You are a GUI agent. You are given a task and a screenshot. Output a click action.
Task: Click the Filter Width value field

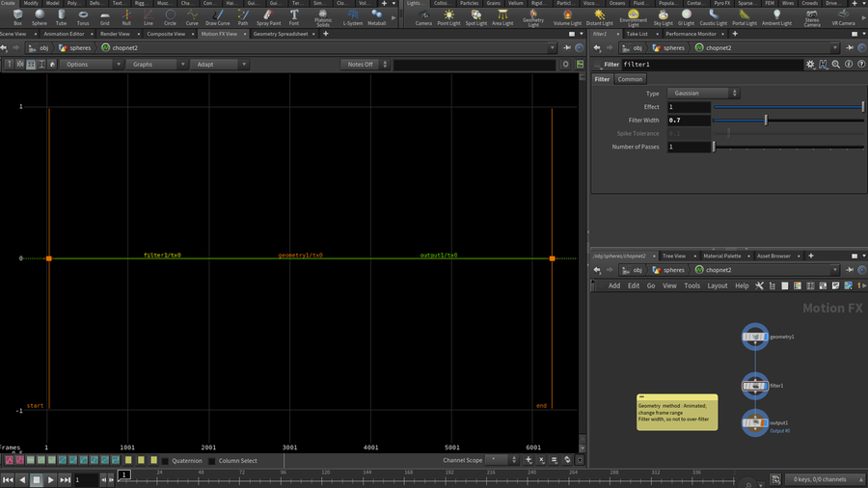point(689,120)
